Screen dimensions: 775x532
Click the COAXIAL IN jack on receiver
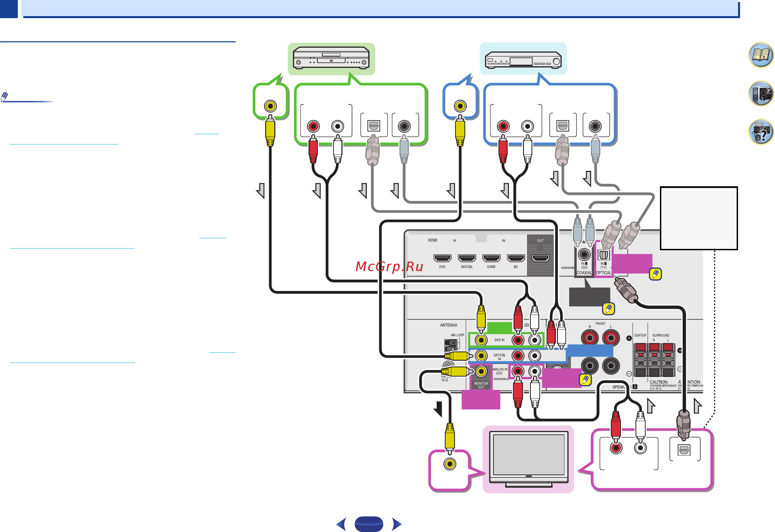(584, 254)
